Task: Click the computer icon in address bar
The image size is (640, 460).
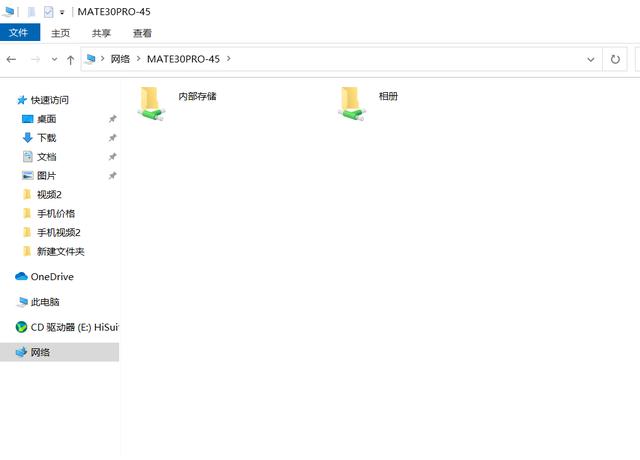Action: click(91, 60)
